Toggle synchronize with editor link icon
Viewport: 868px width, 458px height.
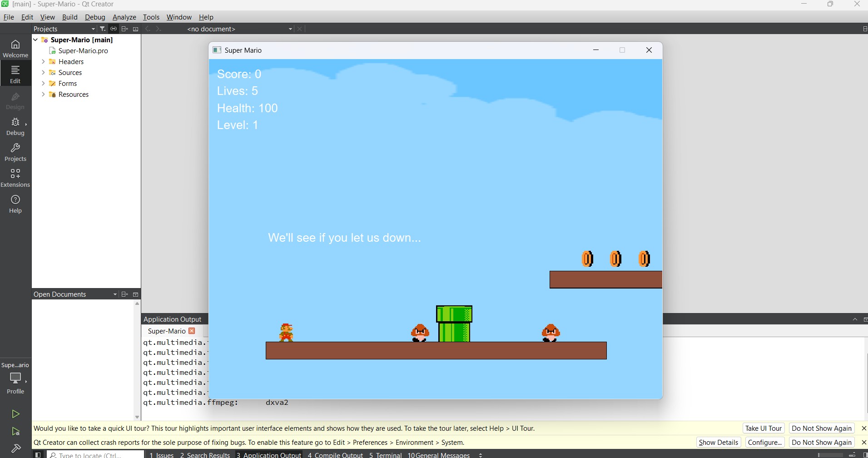pos(114,29)
